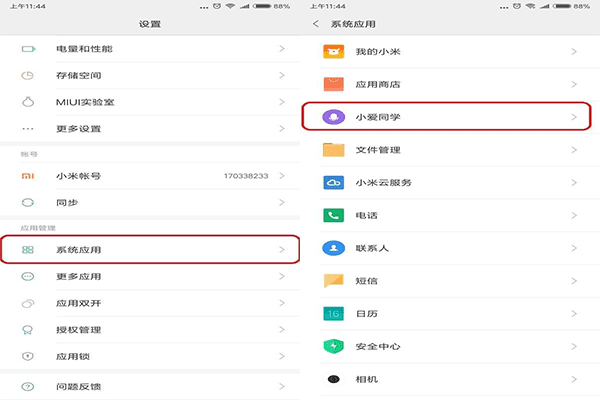Tap the yellow 短信 message icon
Image resolution: width=600 pixels, height=400 pixels.
334,281
